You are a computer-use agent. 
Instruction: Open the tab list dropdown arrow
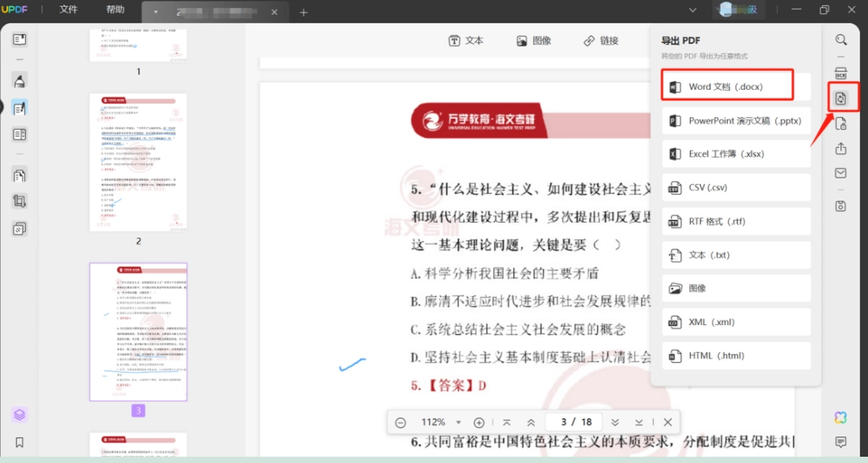pos(156,12)
